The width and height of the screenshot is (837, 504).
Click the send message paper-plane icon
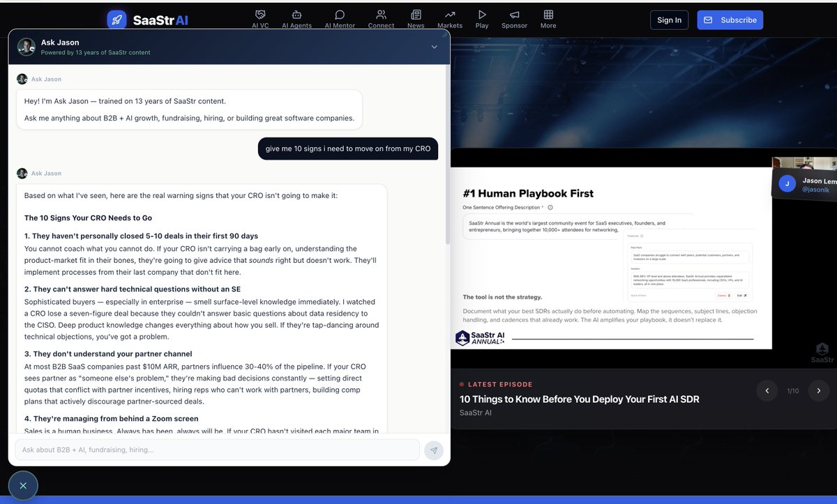(x=434, y=450)
